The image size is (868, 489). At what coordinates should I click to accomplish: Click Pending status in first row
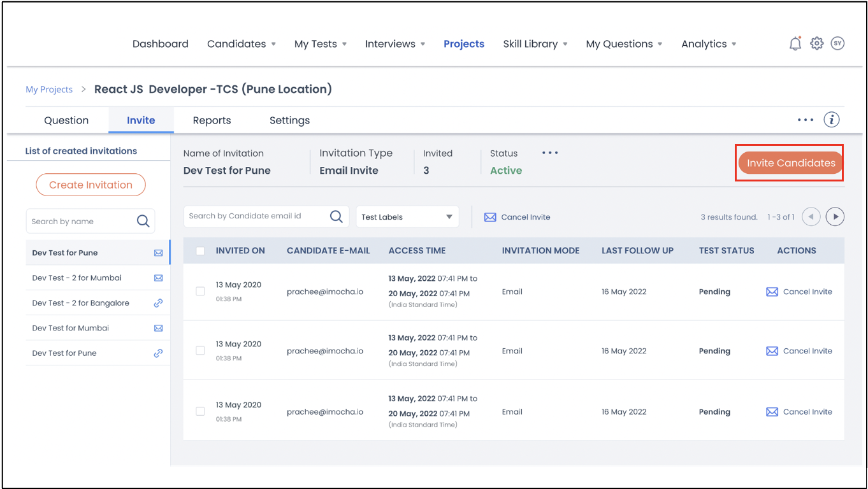[714, 292]
